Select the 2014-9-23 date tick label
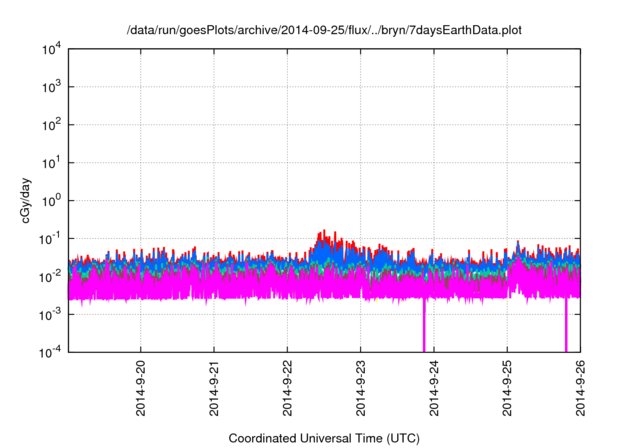 (360, 388)
